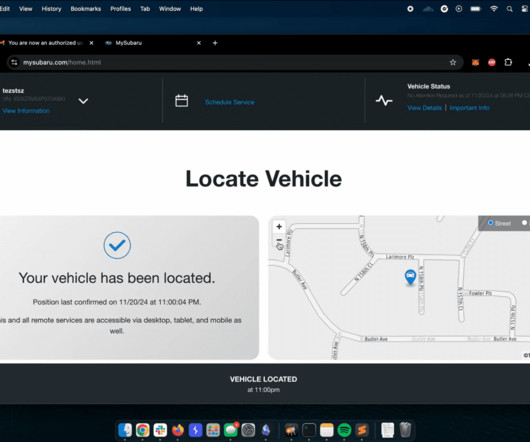Open Finder from the dock
This screenshot has height=442, width=530.
pos(125,430)
